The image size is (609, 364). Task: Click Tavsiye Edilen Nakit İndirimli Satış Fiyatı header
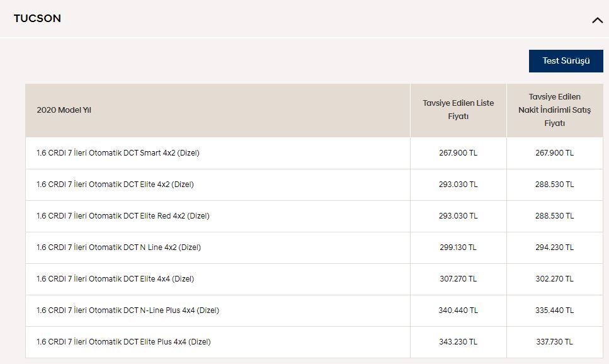(x=555, y=110)
